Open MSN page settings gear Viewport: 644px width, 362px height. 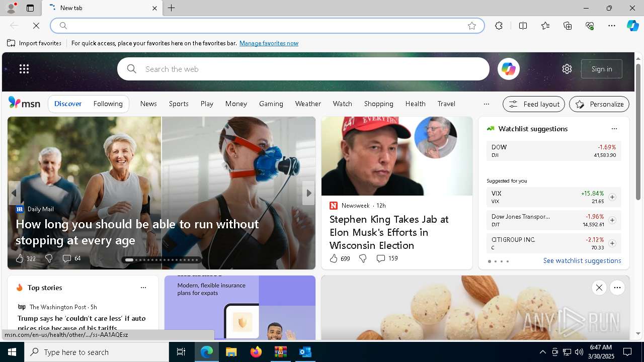pos(567,69)
